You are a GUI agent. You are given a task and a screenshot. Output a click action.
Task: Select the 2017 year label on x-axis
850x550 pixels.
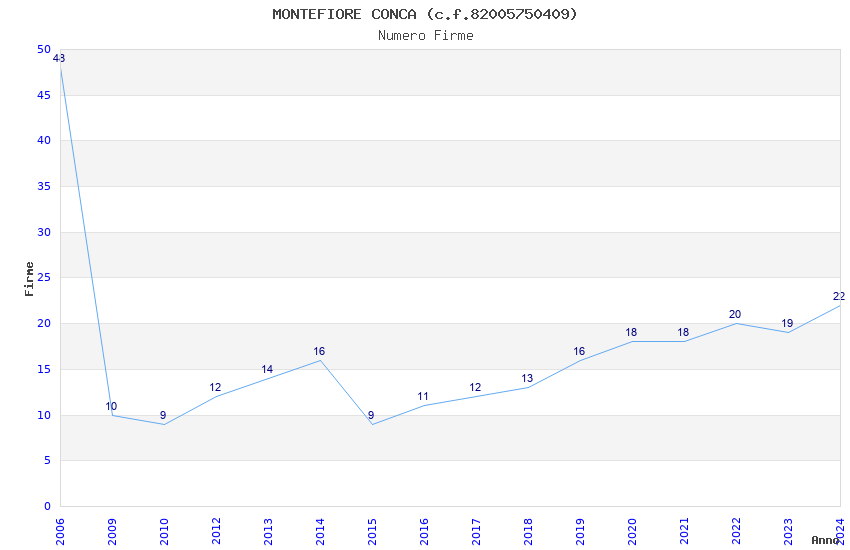tap(476, 532)
